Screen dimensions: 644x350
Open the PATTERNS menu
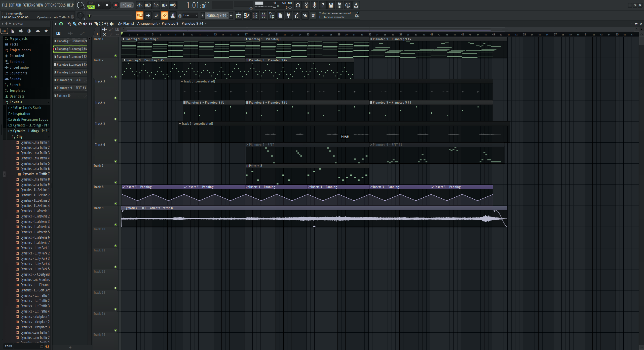pos(29,5)
